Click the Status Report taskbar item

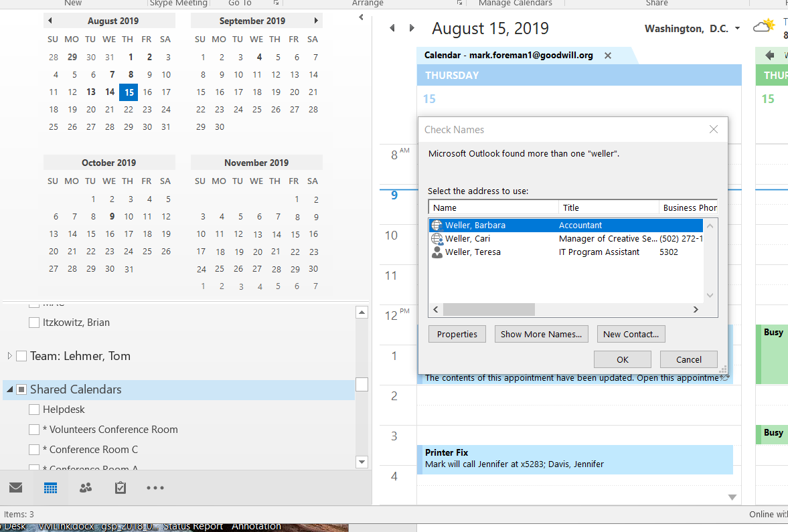coord(192,526)
